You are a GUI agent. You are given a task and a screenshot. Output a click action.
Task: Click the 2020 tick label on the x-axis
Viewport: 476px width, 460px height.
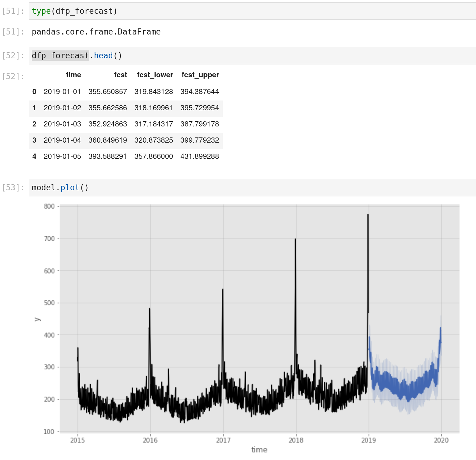pos(441,440)
